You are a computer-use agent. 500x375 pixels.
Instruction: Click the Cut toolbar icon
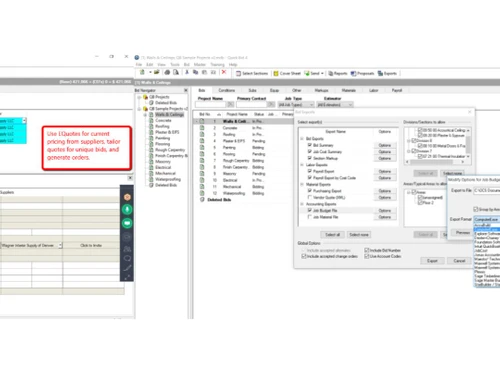coord(187,72)
